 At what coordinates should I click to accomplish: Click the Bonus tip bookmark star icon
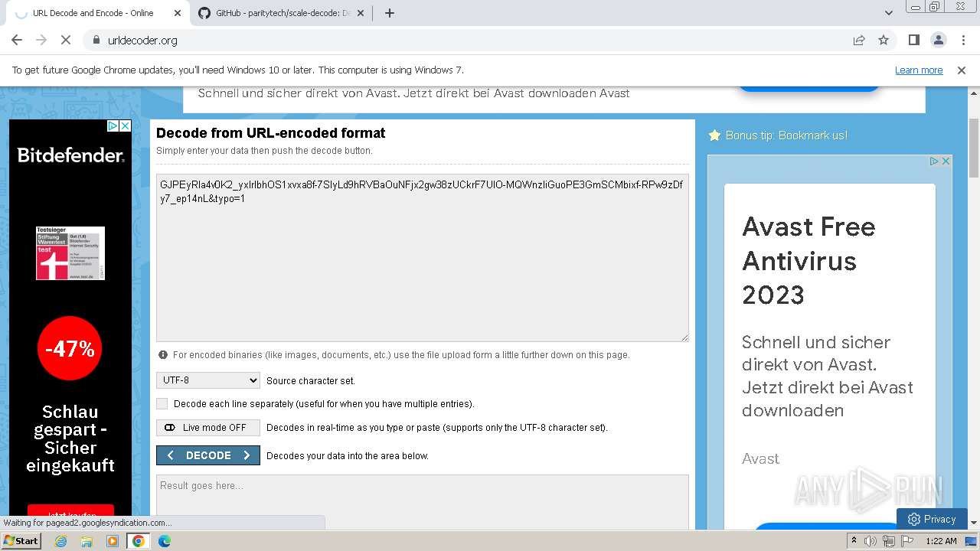[714, 135]
